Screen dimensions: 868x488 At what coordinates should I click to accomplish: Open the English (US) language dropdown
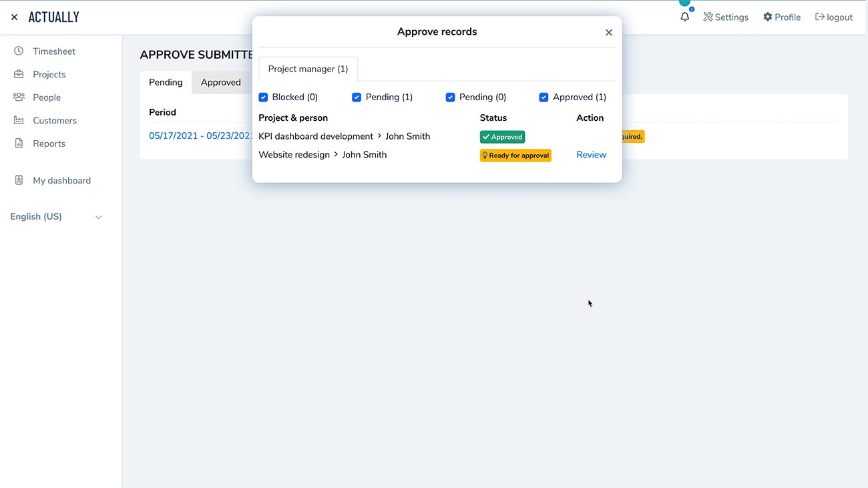pos(56,217)
